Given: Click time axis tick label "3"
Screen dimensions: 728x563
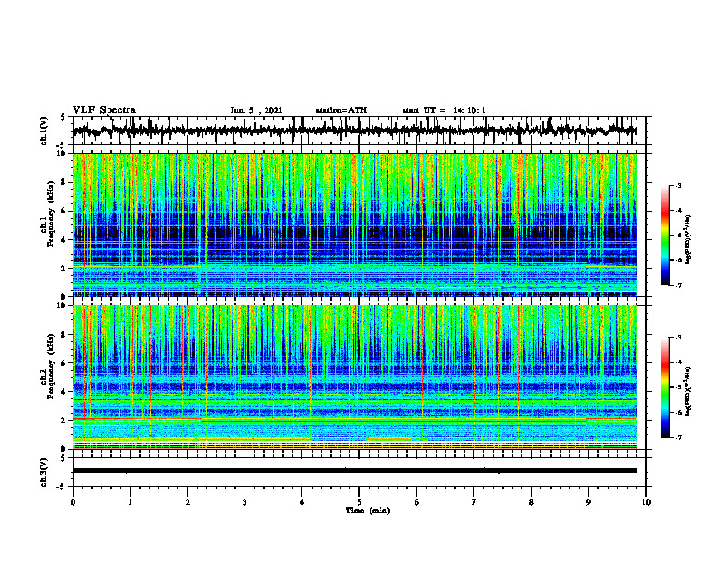Looking at the screenshot, I should (x=245, y=502).
